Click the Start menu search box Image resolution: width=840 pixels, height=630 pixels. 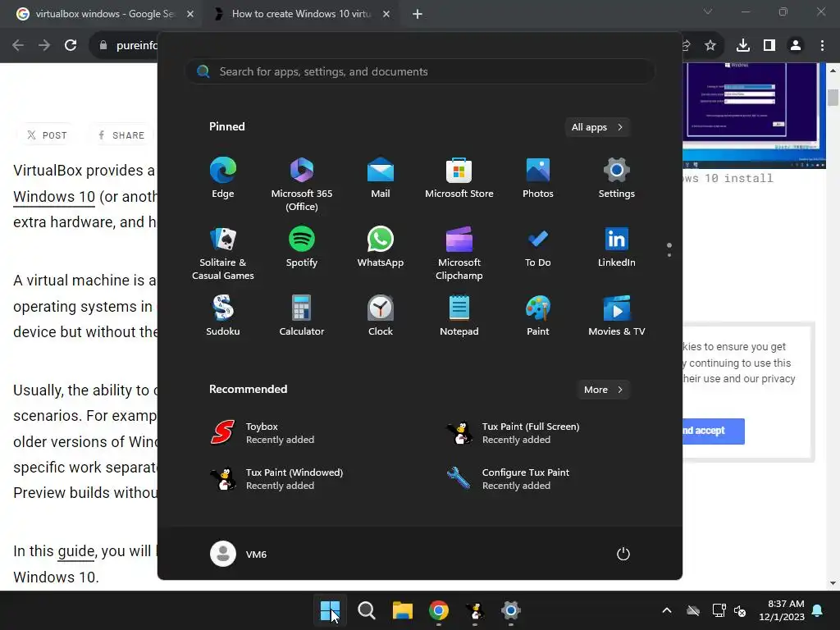[419, 72]
